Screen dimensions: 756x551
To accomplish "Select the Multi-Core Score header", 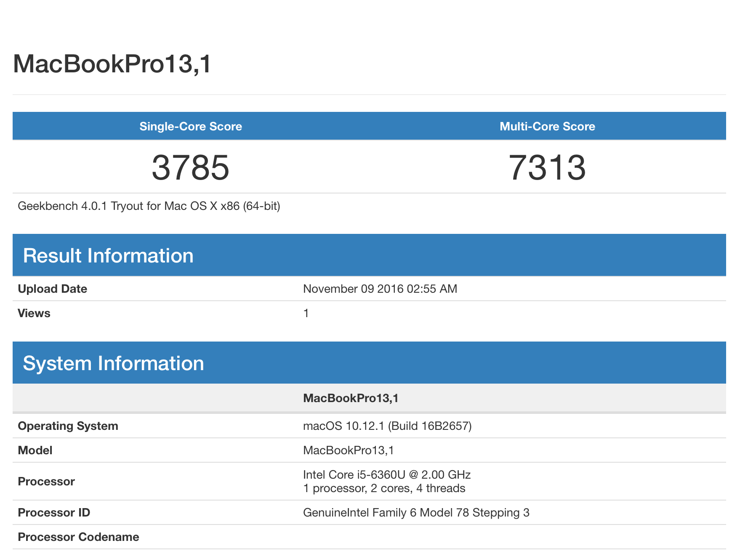I will (547, 127).
